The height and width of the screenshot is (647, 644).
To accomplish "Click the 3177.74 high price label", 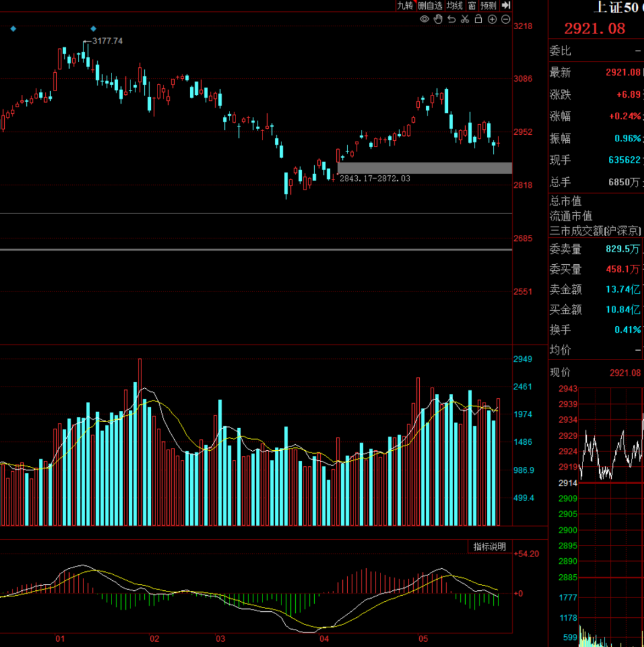I will click(107, 41).
